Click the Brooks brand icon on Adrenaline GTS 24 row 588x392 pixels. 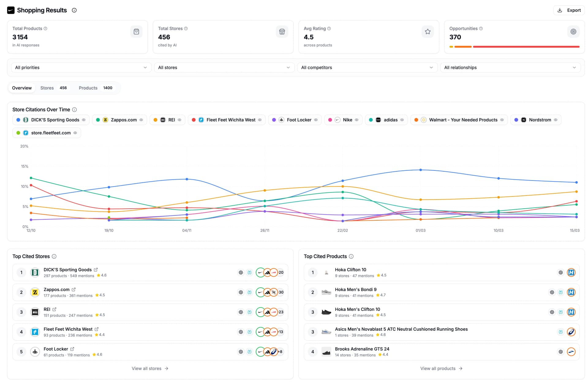click(571, 352)
